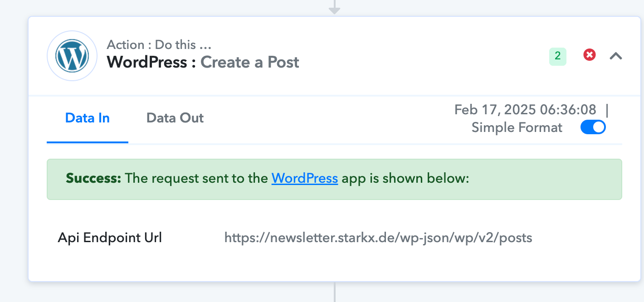Click the pipe separator beside the timestamp
Viewport: 644px width, 302px height.
pyautogui.click(x=607, y=110)
